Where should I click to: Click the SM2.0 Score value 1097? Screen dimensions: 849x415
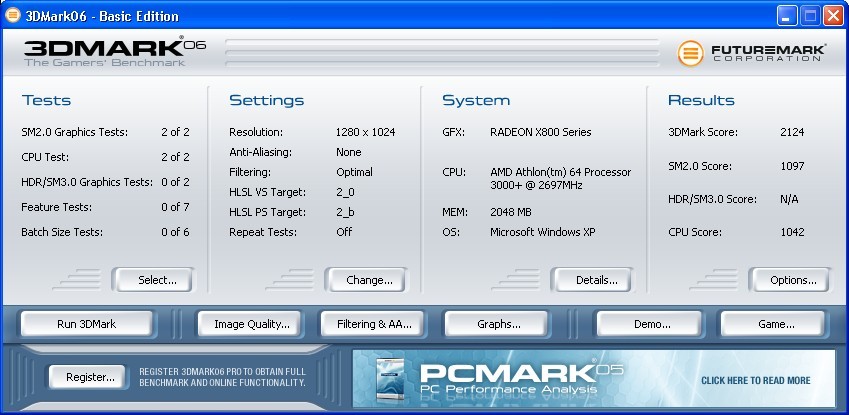click(x=792, y=166)
